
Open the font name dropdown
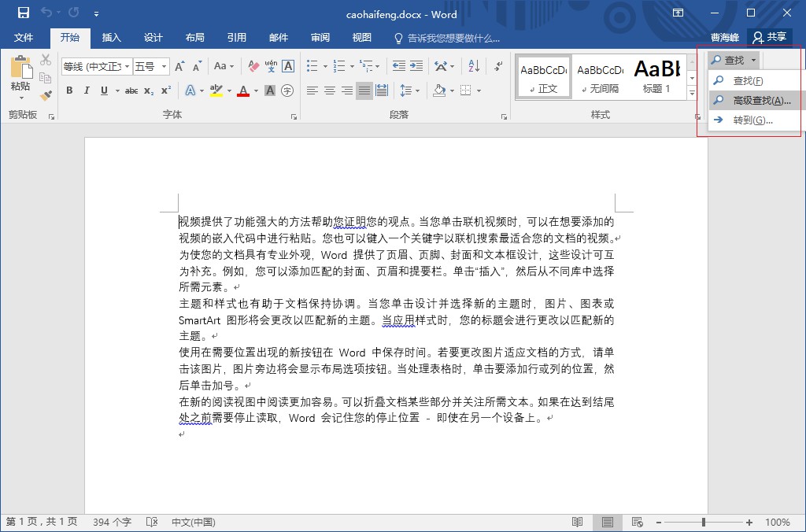coord(128,67)
